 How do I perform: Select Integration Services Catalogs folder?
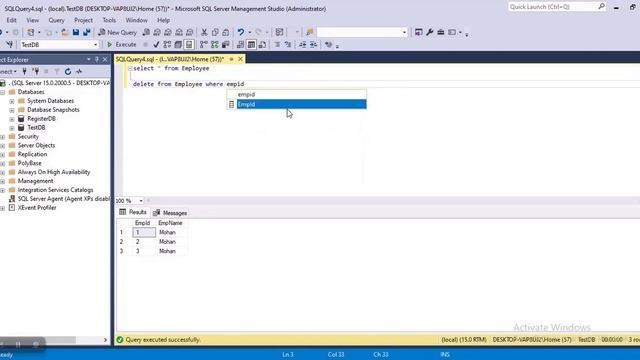point(55,190)
